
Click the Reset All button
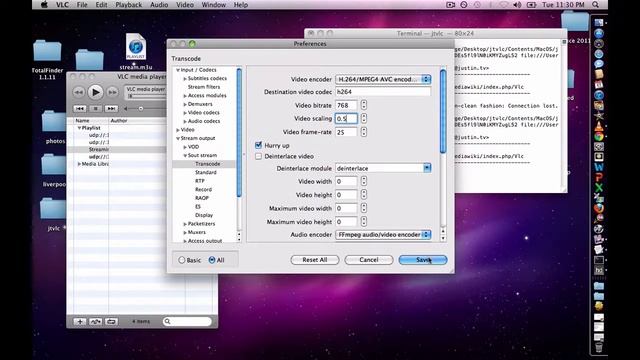pos(315,260)
